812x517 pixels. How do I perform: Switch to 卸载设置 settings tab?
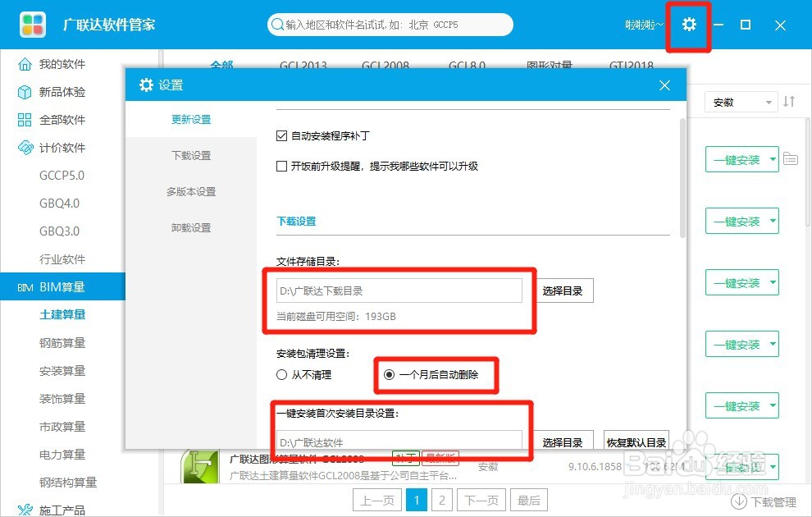pyautogui.click(x=191, y=228)
